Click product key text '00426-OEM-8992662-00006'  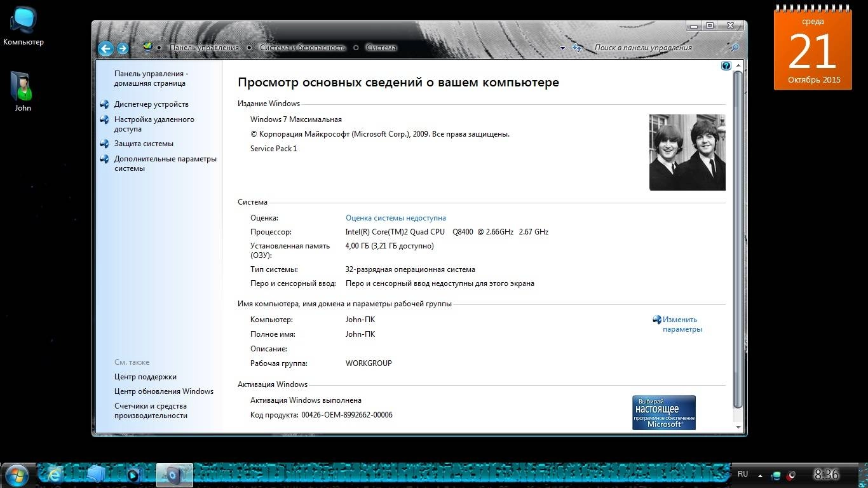click(347, 415)
